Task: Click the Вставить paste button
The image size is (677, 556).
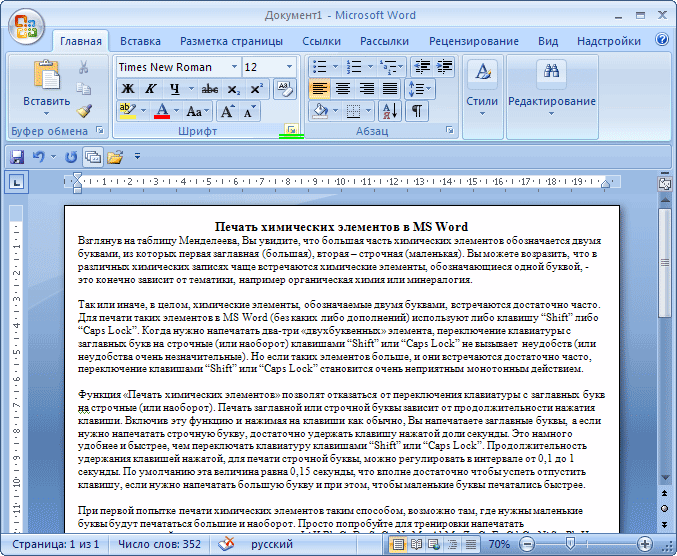Action: point(46,85)
